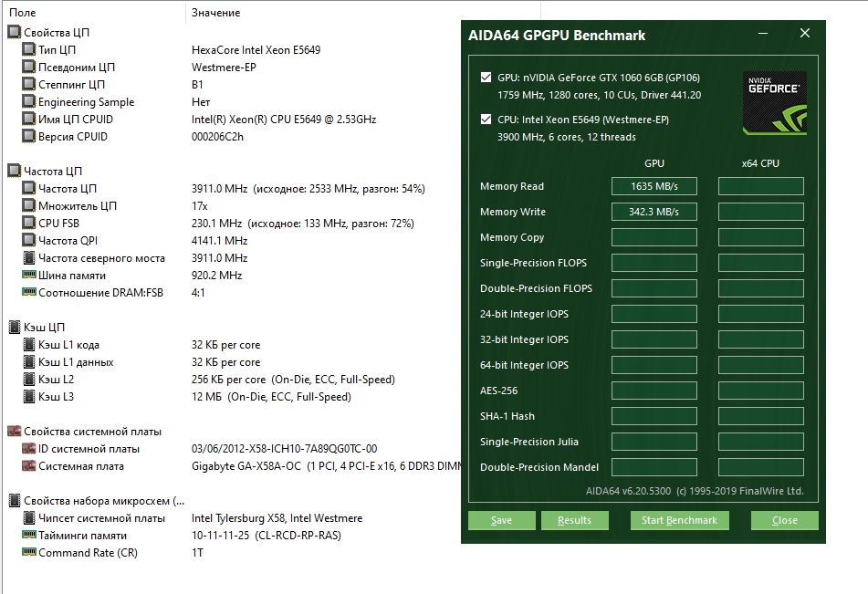The image size is (868, 594).
Task: Click the NVIDIA GeForce logo image
Action: pyautogui.click(x=774, y=103)
